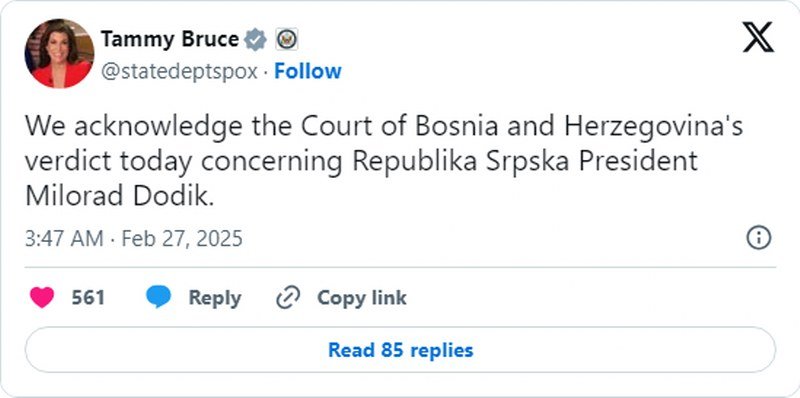Viewport: 800px width, 398px height.
Task: Visit the @statedeptspox handle
Action: [x=179, y=71]
